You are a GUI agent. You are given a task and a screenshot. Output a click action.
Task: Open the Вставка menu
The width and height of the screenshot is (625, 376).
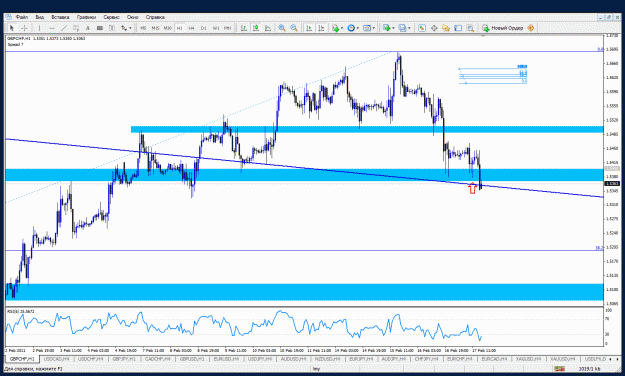click(x=60, y=17)
